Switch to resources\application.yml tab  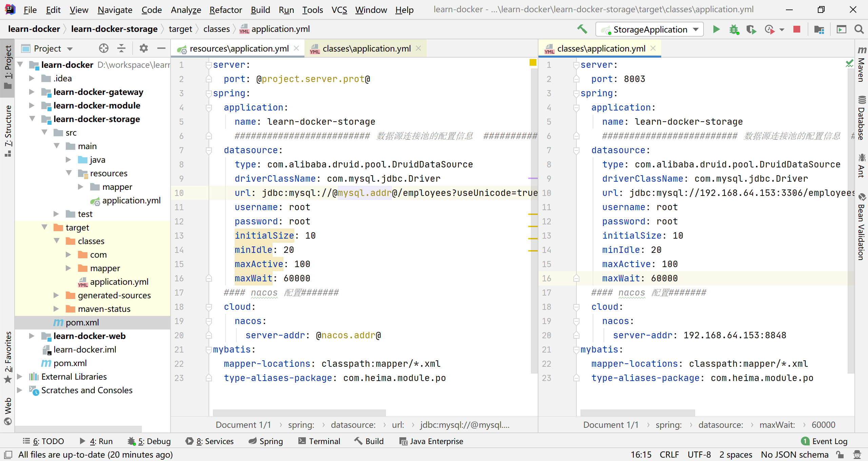coord(239,48)
